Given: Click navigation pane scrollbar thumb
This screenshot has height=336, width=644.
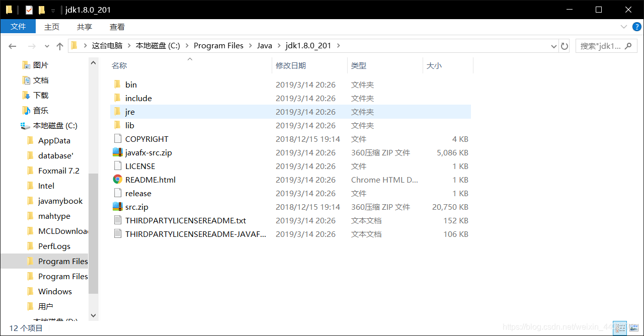Looking at the screenshot, I should (x=93, y=233).
